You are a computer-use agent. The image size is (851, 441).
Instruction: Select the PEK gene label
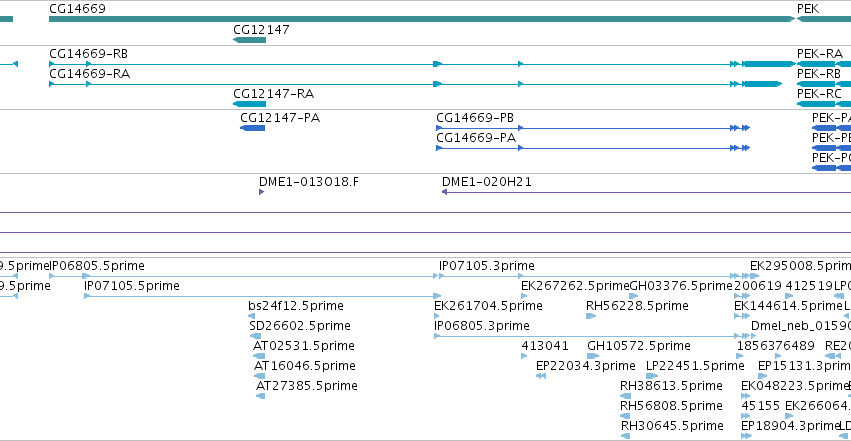(x=808, y=9)
